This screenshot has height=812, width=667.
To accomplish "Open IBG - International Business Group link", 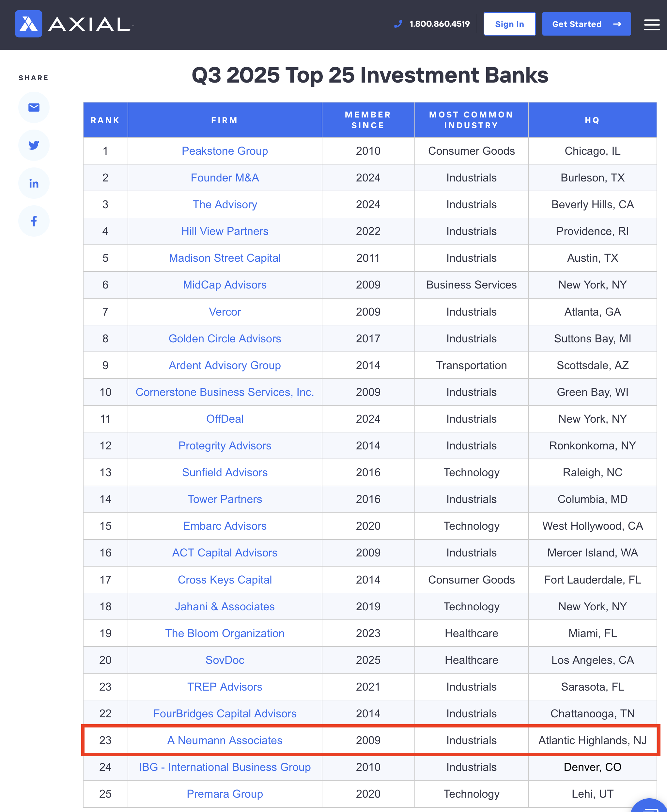I will click(x=225, y=767).
